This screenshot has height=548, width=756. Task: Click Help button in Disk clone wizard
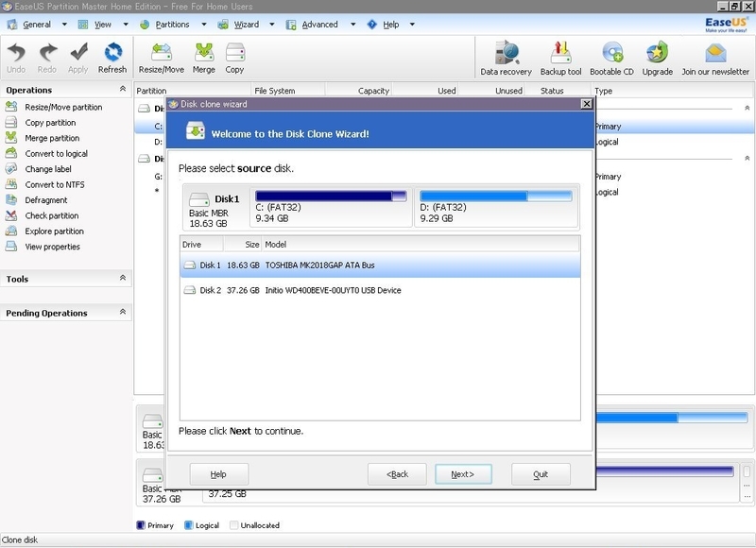pyautogui.click(x=219, y=474)
